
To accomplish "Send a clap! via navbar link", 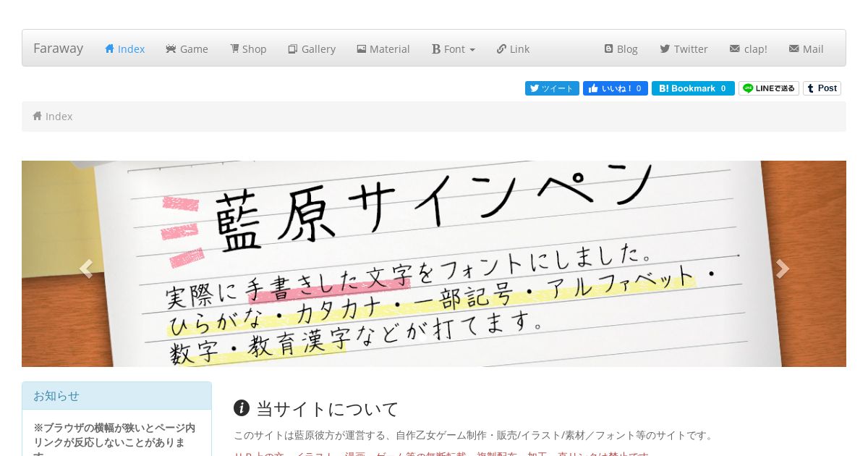I will (749, 48).
